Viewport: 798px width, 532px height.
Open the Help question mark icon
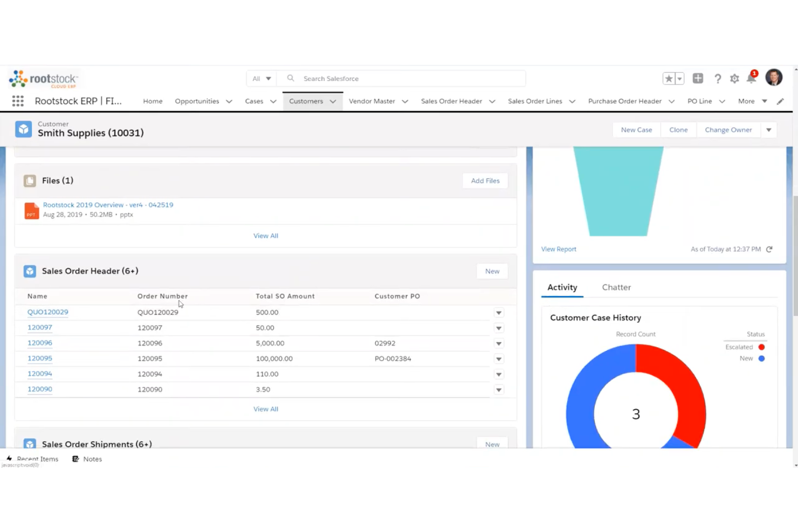click(718, 79)
